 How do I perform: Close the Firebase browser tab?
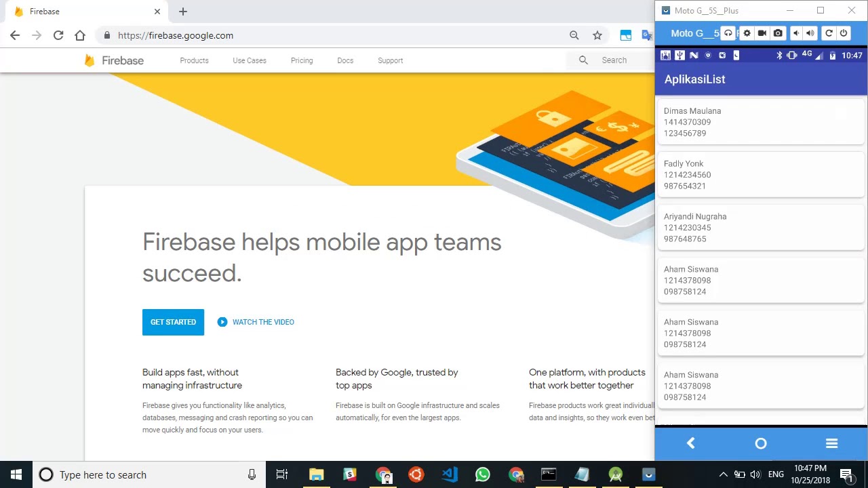[x=157, y=12]
